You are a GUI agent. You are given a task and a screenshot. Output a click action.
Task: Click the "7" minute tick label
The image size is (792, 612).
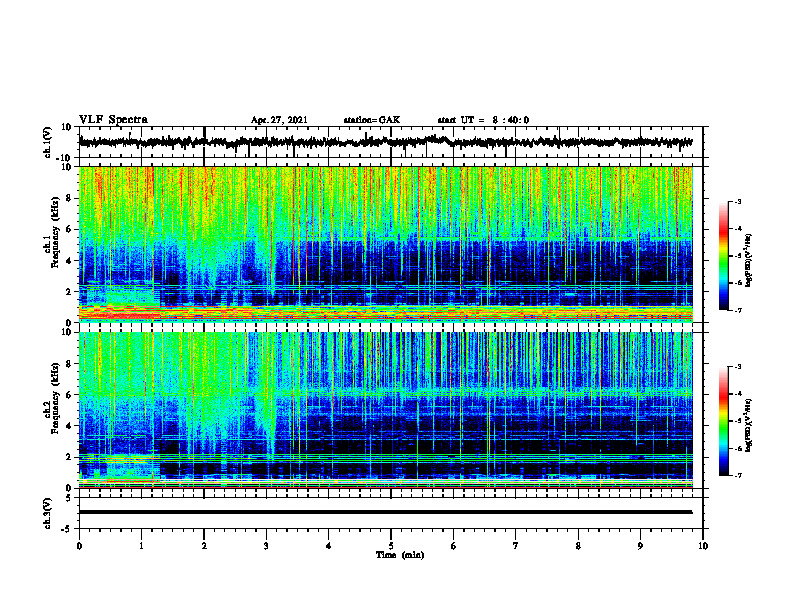tap(516, 546)
